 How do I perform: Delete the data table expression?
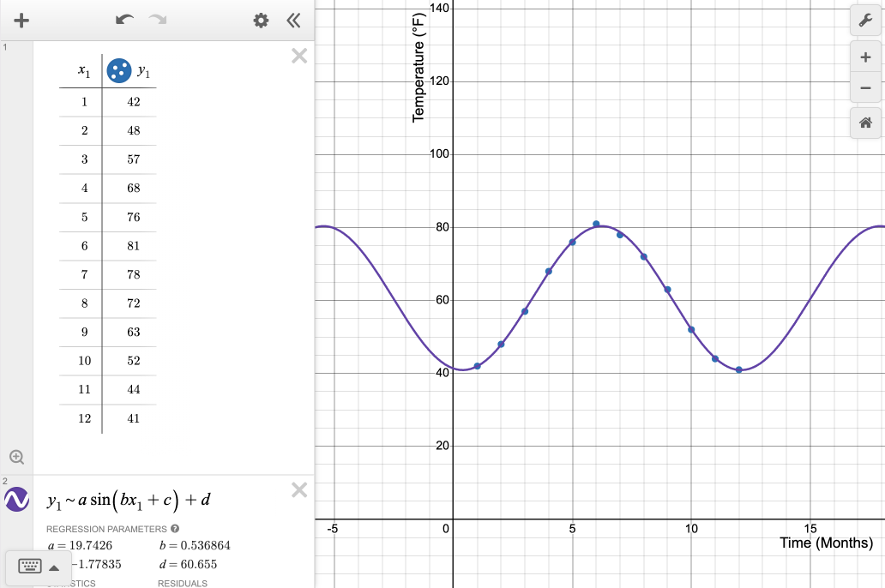click(299, 57)
